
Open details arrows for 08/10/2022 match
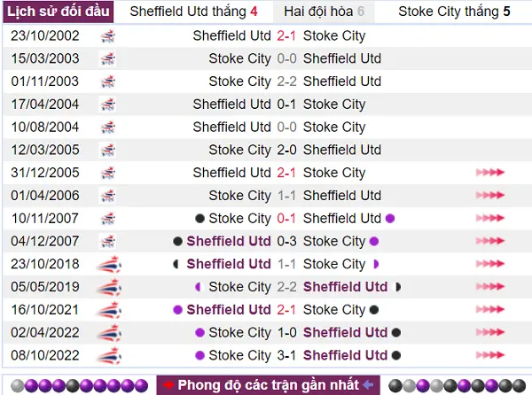tap(490, 355)
